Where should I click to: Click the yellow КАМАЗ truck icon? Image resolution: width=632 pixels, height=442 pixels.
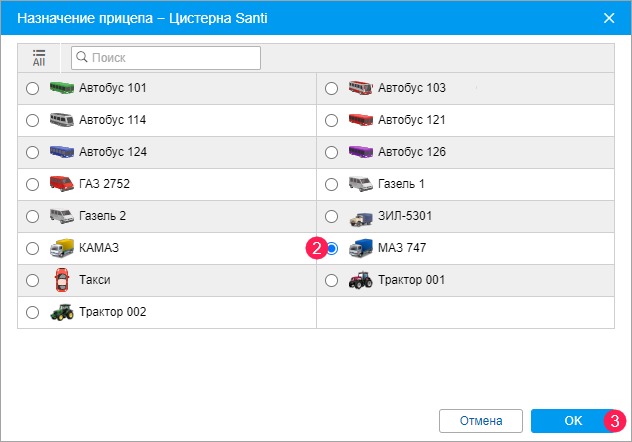coord(62,248)
